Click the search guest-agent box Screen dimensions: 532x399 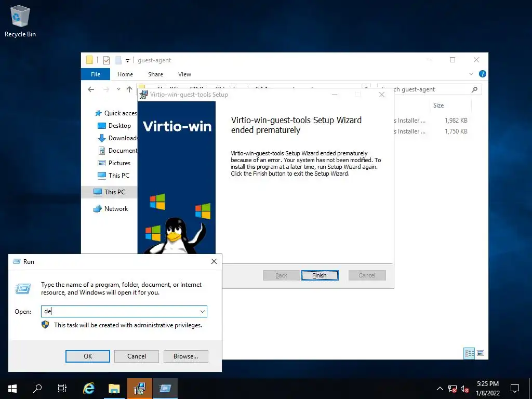tap(431, 89)
